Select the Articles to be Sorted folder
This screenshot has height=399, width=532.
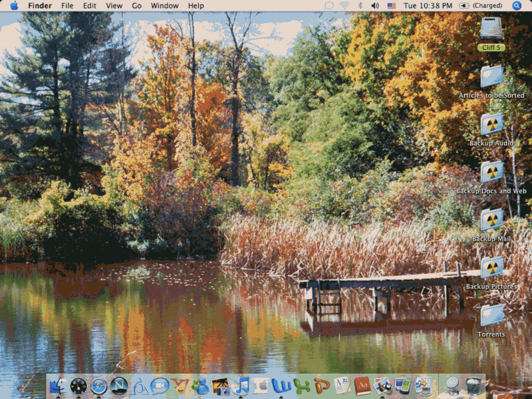pyautogui.click(x=491, y=76)
